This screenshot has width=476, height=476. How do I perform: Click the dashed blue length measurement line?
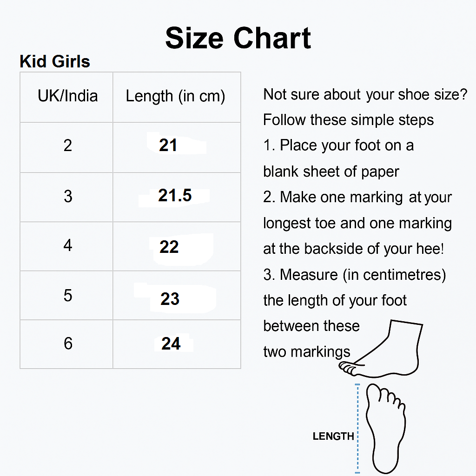357,428
